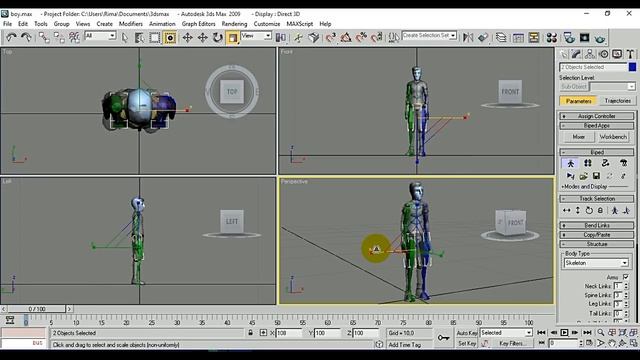Click the Play Animation button
The height and width of the screenshot is (360, 640).
click(x=564, y=333)
